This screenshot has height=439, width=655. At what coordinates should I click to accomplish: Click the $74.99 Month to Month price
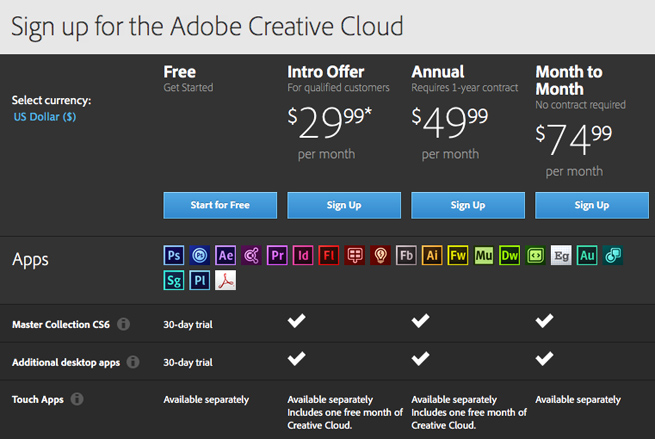coord(574,140)
